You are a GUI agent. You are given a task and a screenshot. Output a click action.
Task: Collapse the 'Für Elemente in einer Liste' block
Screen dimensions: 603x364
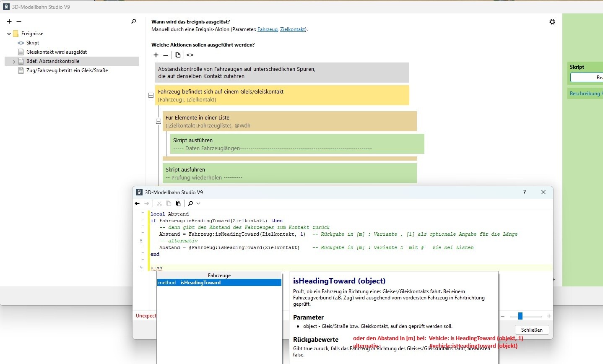point(159,121)
